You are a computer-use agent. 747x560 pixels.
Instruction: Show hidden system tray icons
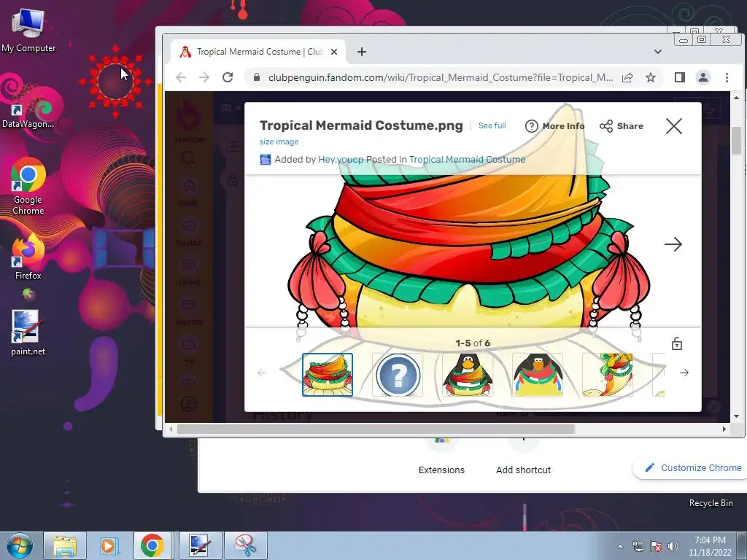pos(620,546)
